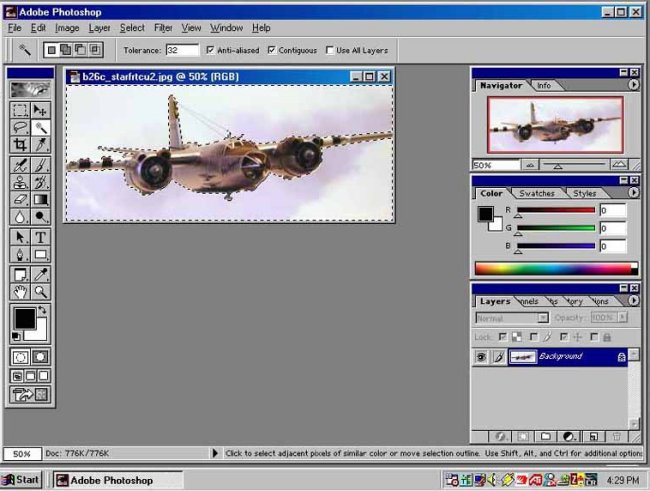Open the Navigator panel flyout menu arrow
This screenshot has width=650, height=491.
tap(633, 85)
